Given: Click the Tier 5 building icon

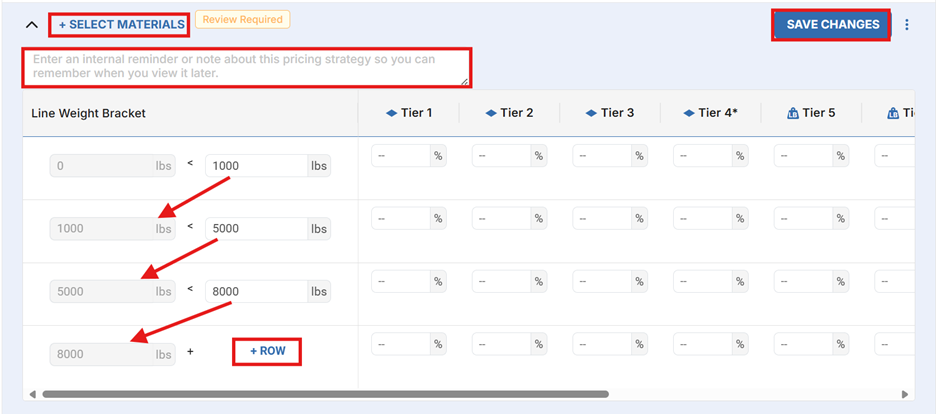Looking at the screenshot, I should [794, 113].
